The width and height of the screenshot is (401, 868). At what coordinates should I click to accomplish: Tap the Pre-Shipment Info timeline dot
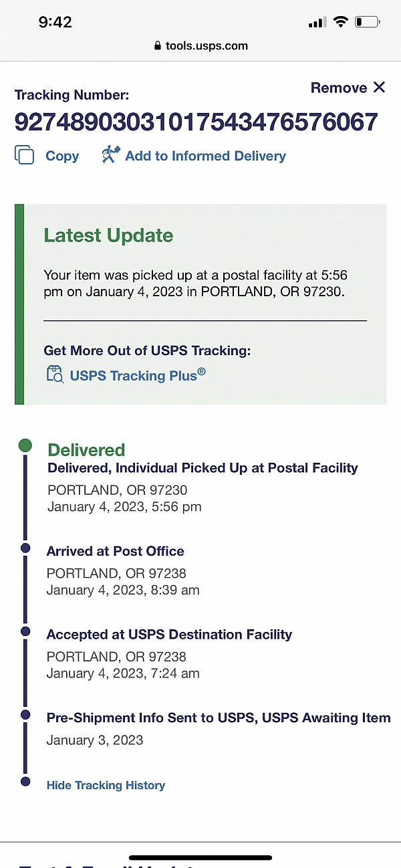click(x=25, y=715)
